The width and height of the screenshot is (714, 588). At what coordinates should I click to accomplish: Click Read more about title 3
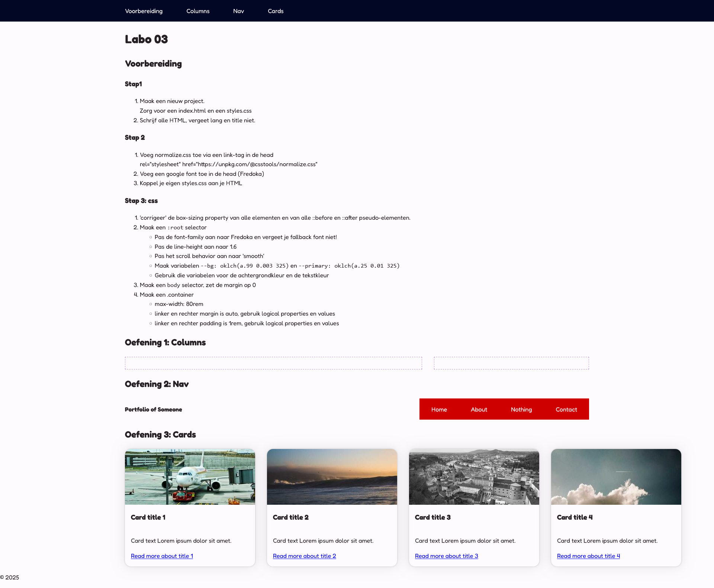(446, 556)
